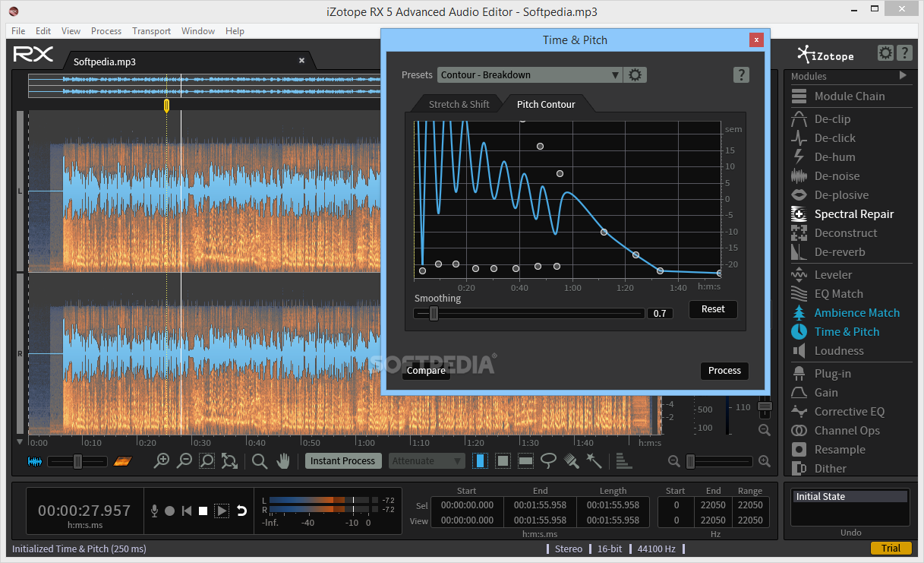Open the Corrective EQ module
The width and height of the screenshot is (924, 563).
coord(849,412)
